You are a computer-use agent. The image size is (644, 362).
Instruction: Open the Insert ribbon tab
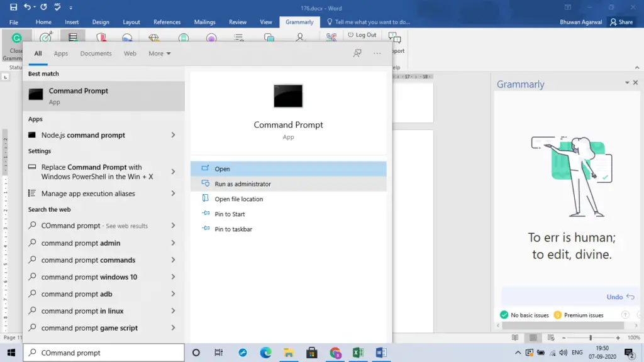point(72,22)
